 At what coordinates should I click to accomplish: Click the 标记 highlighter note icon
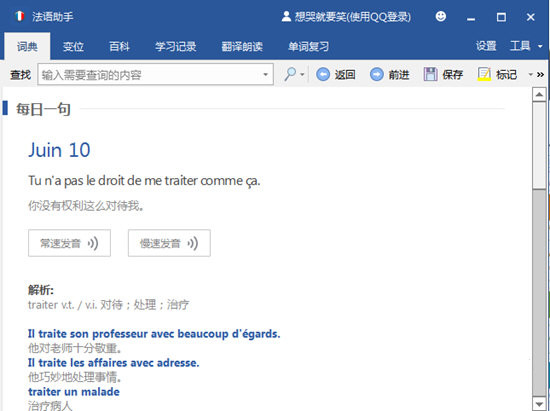click(484, 74)
